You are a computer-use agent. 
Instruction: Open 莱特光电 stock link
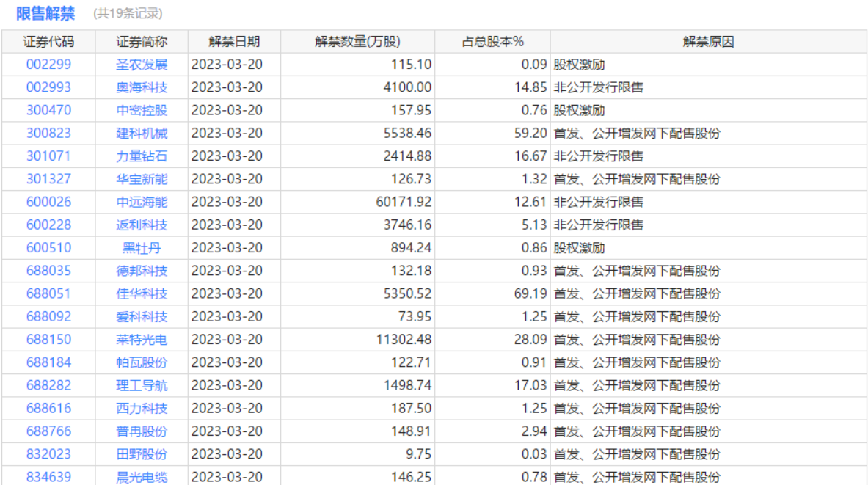click(x=142, y=340)
